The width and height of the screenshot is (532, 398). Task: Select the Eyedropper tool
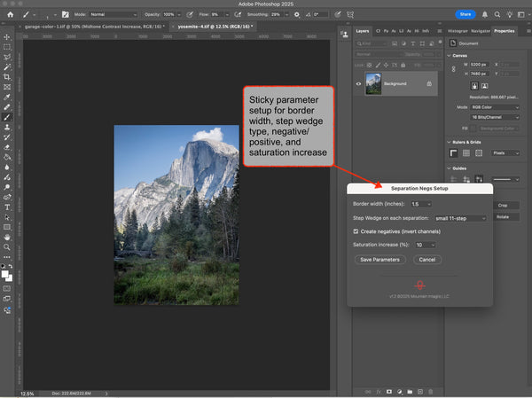tap(7, 97)
